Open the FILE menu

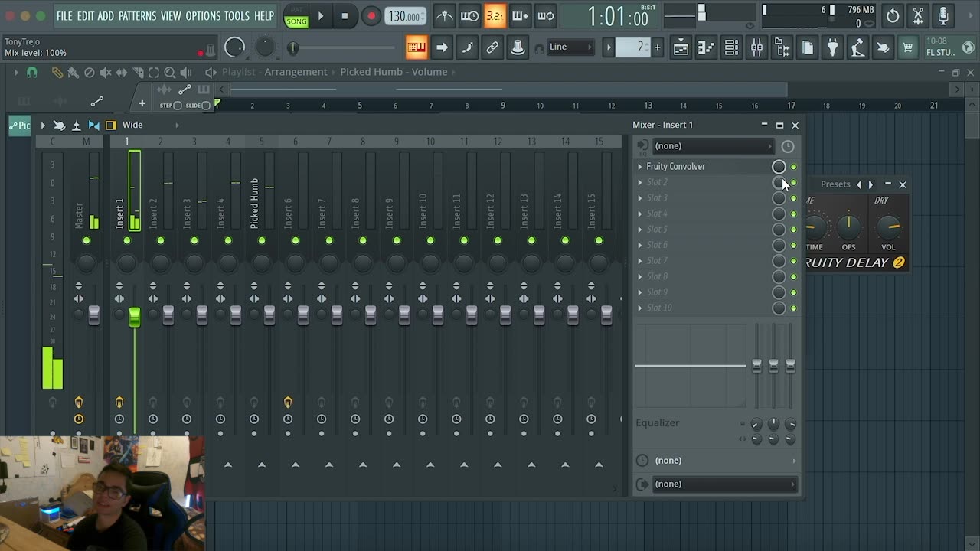click(64, 16)
